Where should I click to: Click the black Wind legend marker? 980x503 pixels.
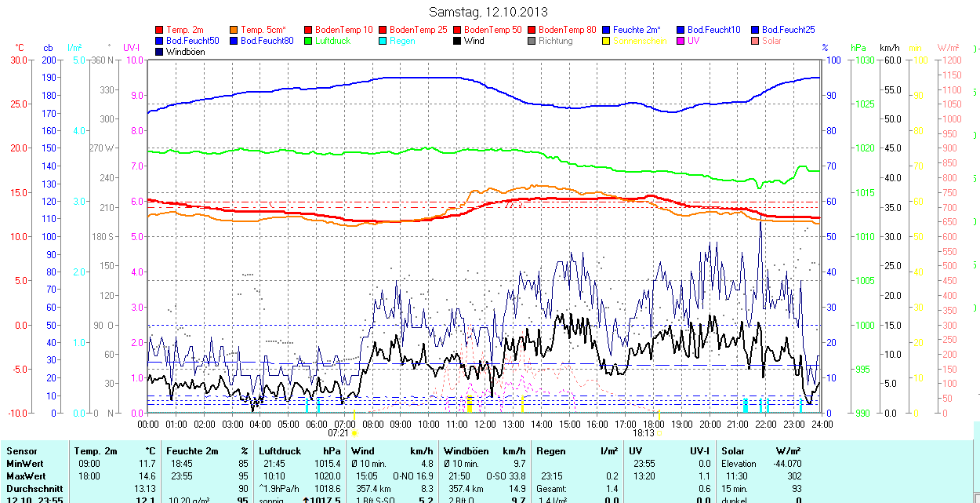coord(458,41)
